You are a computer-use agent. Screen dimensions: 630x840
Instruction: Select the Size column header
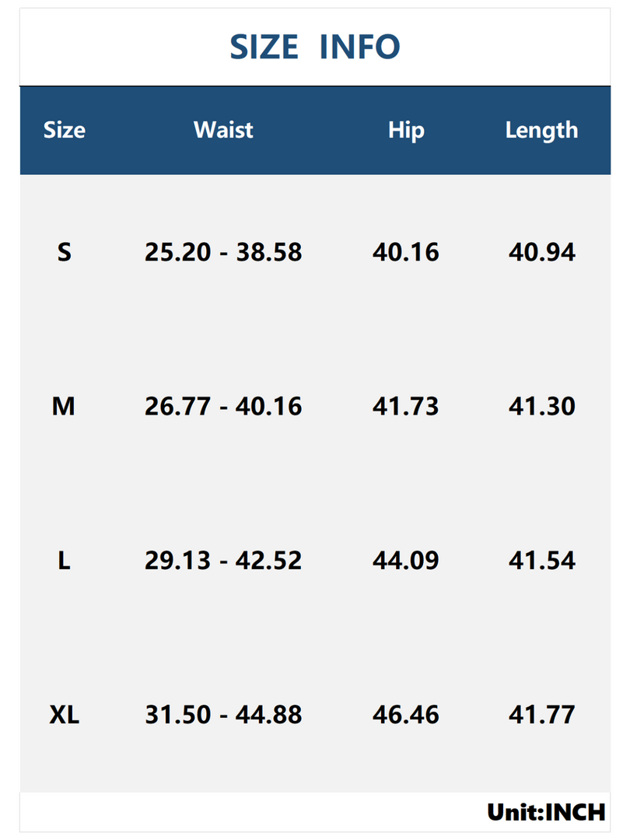[65, 130]
